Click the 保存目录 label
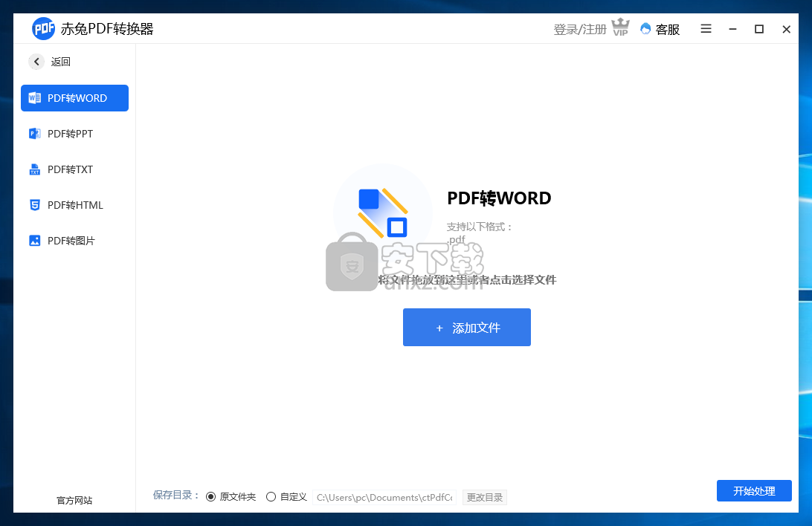Viewport: 812px width, 526px height. coord(176,495)
